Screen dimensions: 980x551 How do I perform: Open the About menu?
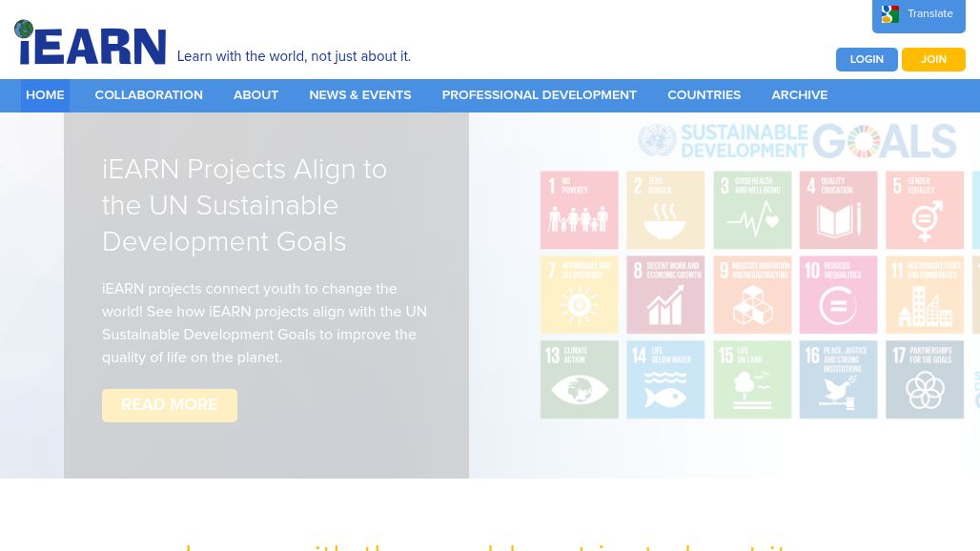(x=255, y=95)
